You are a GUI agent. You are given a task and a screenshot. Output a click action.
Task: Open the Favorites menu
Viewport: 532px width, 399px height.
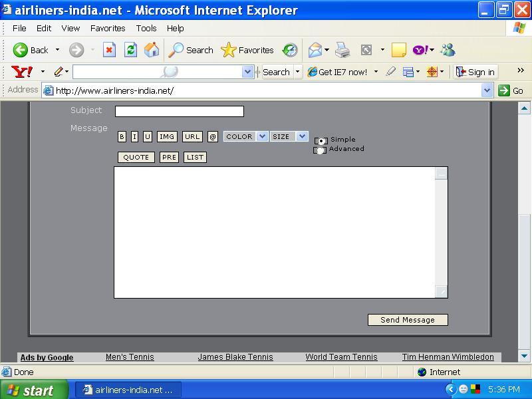108,28
